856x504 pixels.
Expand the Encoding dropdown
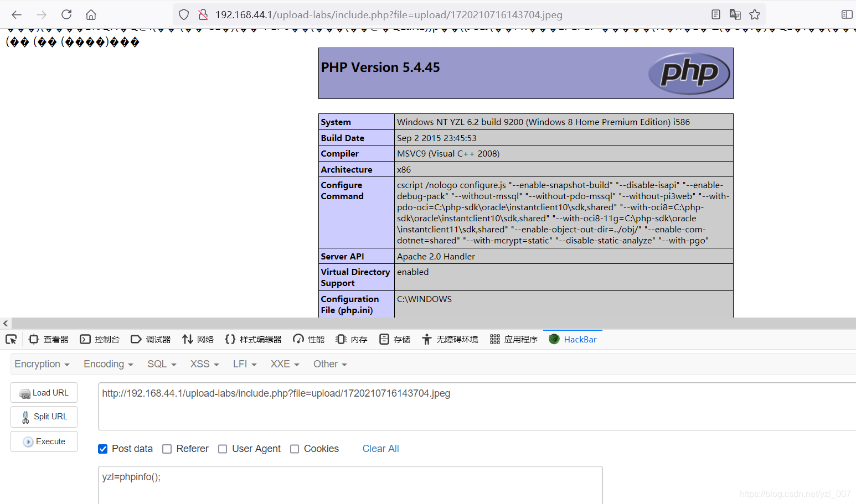(109, 364)
